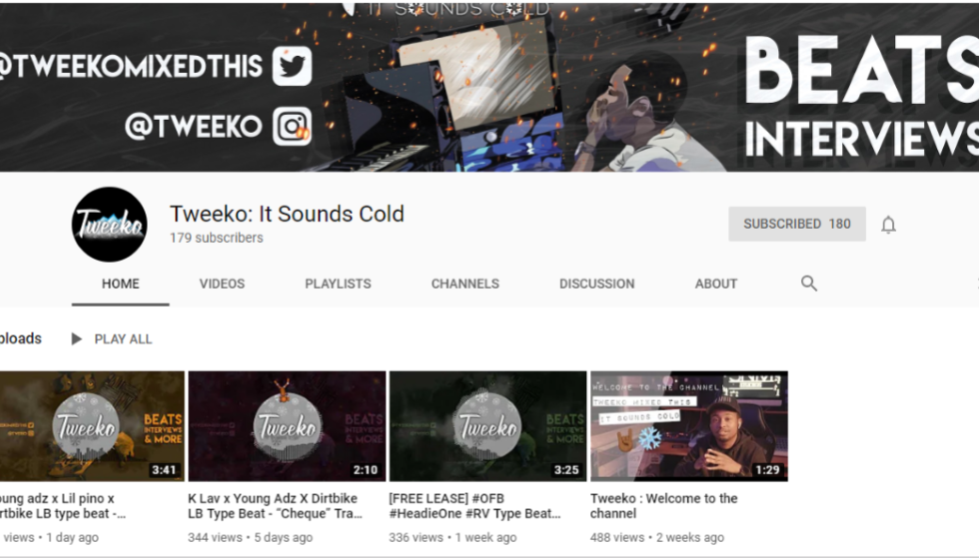
Task: Open the Playlists tab
Action: [x=338, y=283]
